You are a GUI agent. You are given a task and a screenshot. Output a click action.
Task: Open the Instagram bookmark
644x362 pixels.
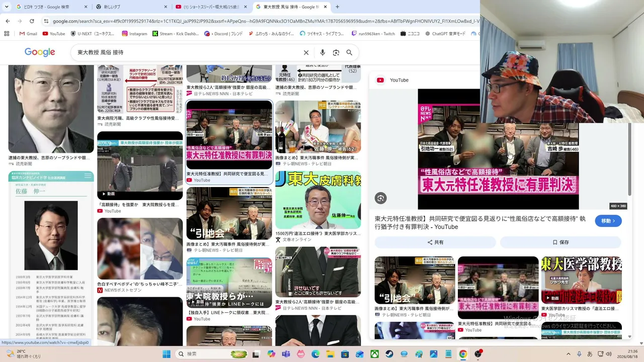click(x=135, y=34)
